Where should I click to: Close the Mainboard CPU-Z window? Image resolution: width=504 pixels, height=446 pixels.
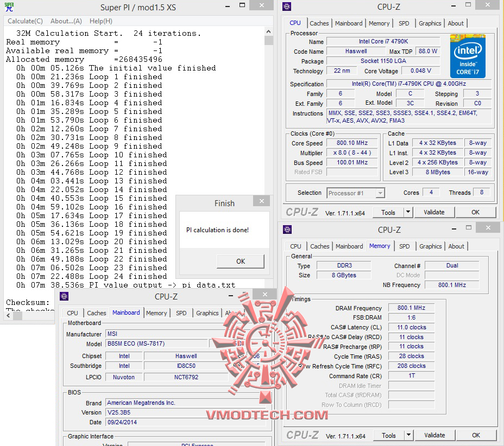click(265, 294)
